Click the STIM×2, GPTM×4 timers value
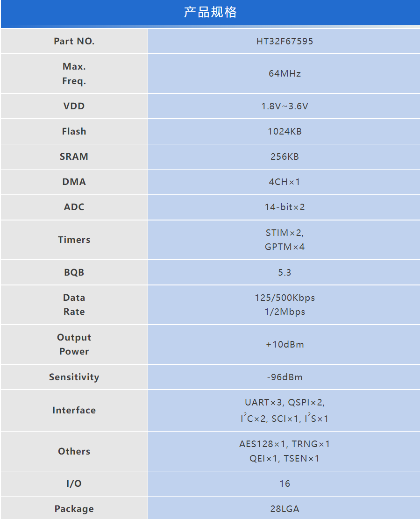The image size is (420, 519). [x=285, y=240]
